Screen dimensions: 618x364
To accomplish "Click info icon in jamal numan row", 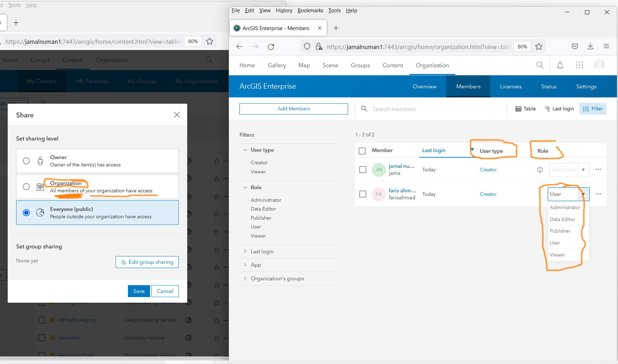I will click(540, 170).
